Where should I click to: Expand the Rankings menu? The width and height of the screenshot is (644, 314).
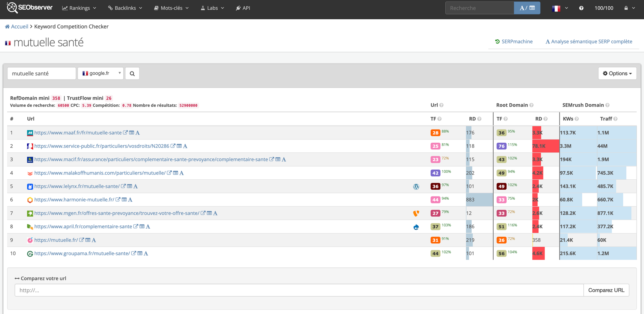[x=79, y=8]
